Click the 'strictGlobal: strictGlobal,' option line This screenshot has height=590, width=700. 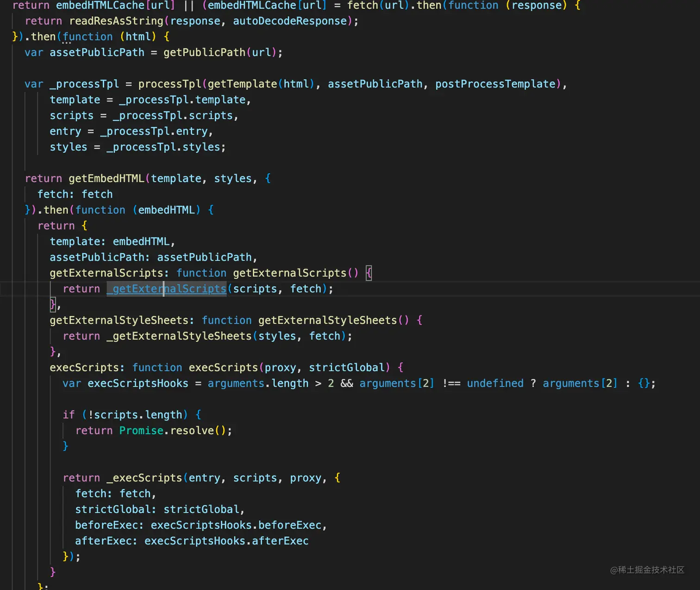pyautogui.click(x=160, y=509)
